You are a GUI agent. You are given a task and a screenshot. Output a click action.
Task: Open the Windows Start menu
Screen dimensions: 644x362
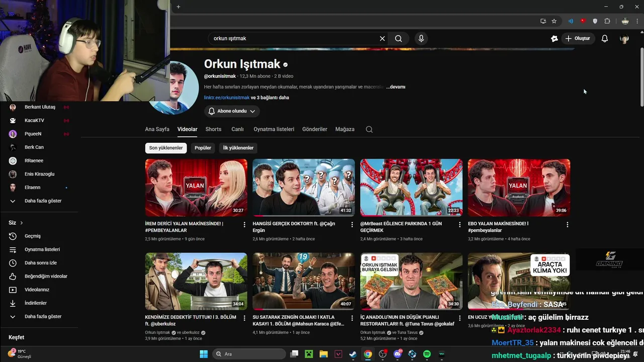[x=204, y=354]
